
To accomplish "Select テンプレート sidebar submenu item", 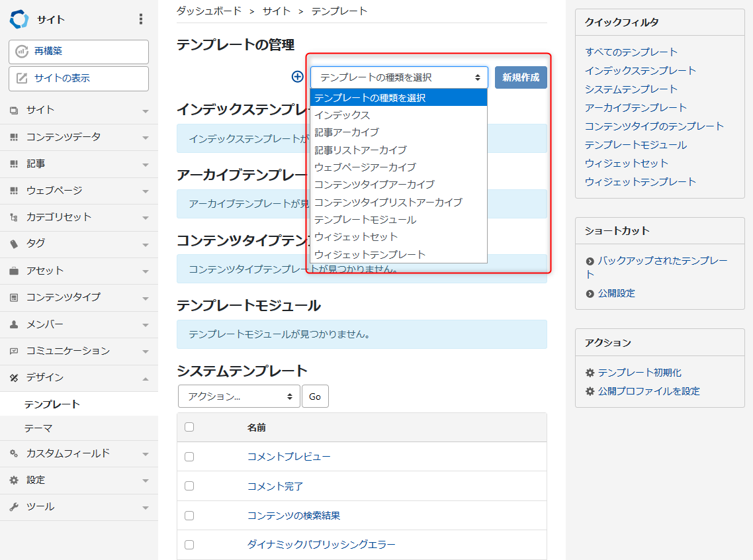I will (52, 404).
